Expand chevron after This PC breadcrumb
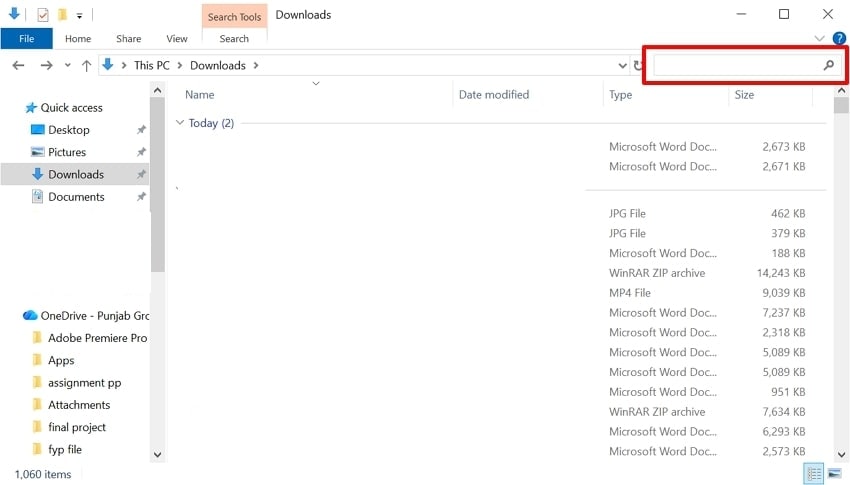 click(x=180, y=66)
